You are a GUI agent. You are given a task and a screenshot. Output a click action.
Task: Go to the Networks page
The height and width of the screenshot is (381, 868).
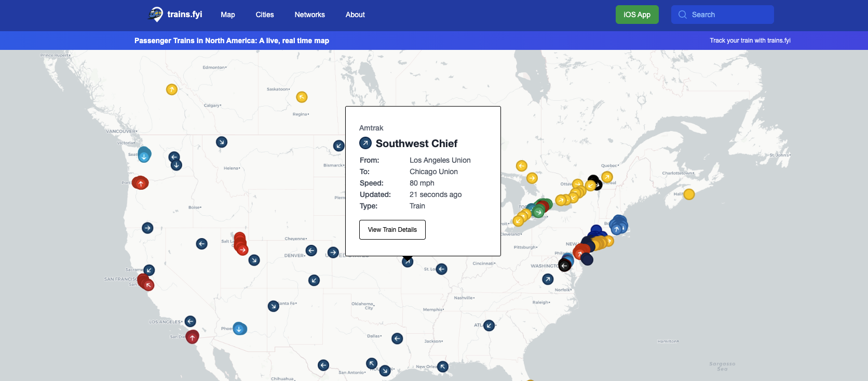(310, 15)
